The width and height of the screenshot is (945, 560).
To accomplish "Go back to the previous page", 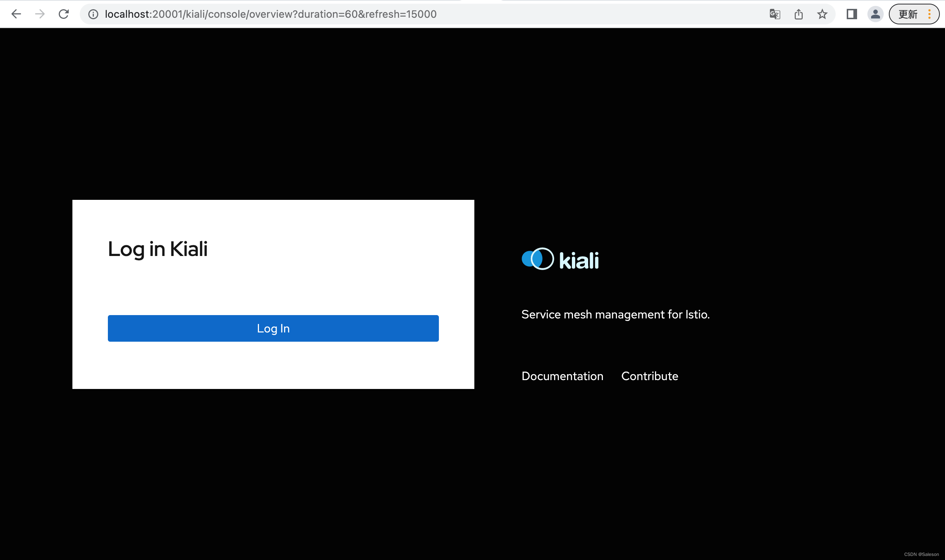I will pyautogui.click(x=16, y=14).
